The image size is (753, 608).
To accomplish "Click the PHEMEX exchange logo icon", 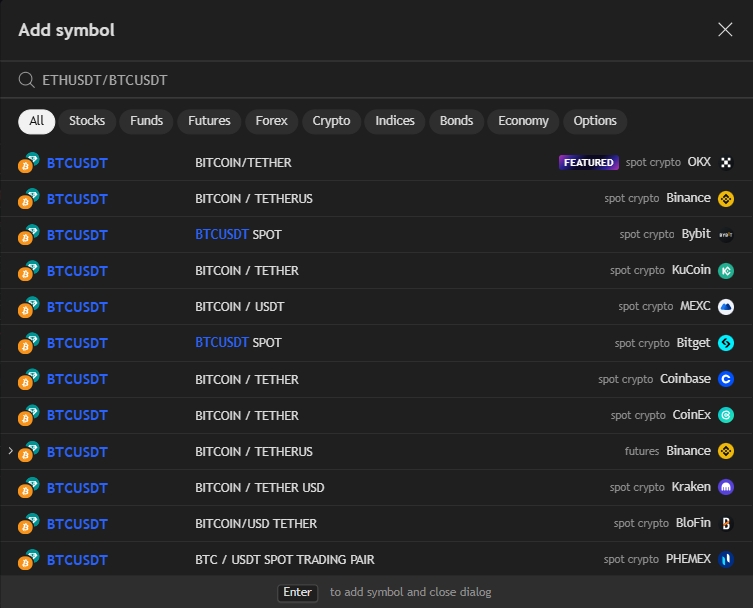I will [726, 559].
